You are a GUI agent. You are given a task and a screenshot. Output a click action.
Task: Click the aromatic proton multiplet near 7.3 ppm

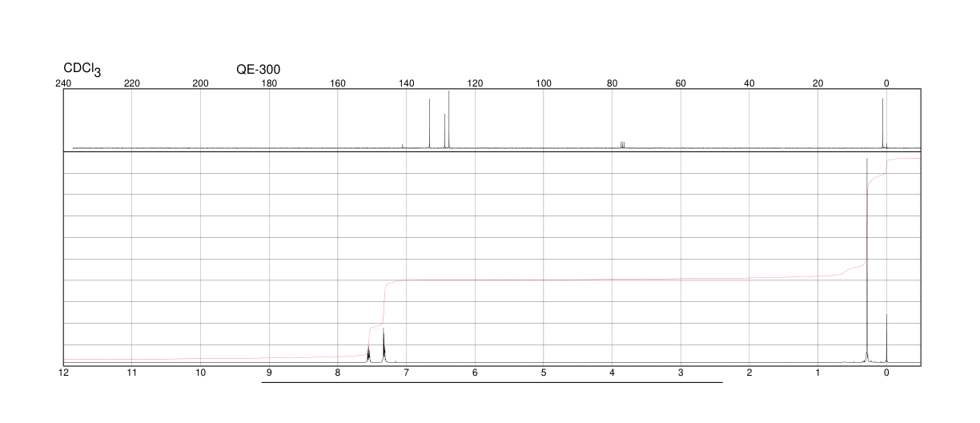(384, 346)
